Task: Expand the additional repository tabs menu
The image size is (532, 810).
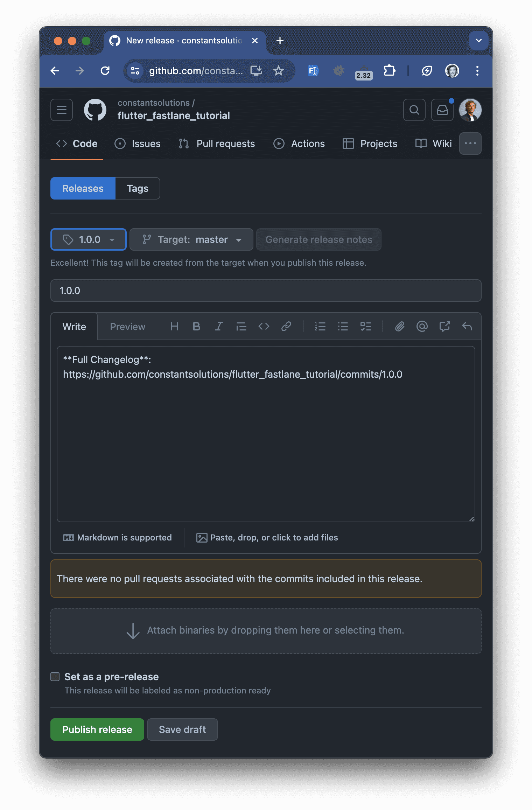Action: pos(470,144)
